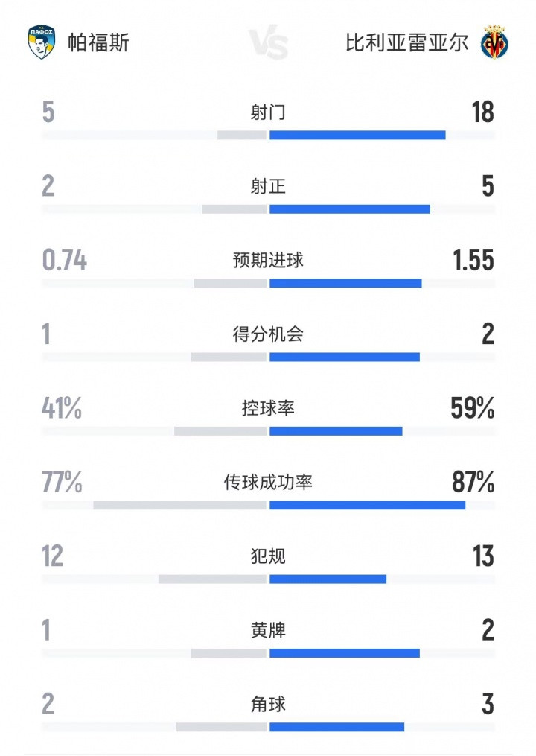Click the 87% pass accuracy value
Screen dimensions: 536x756
point(473,483)
